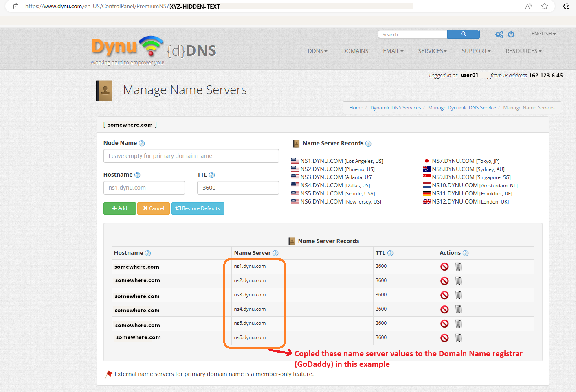Go to Home breadcrumb link
Viewport: 576px width, 392px height.
pos(356,108)
